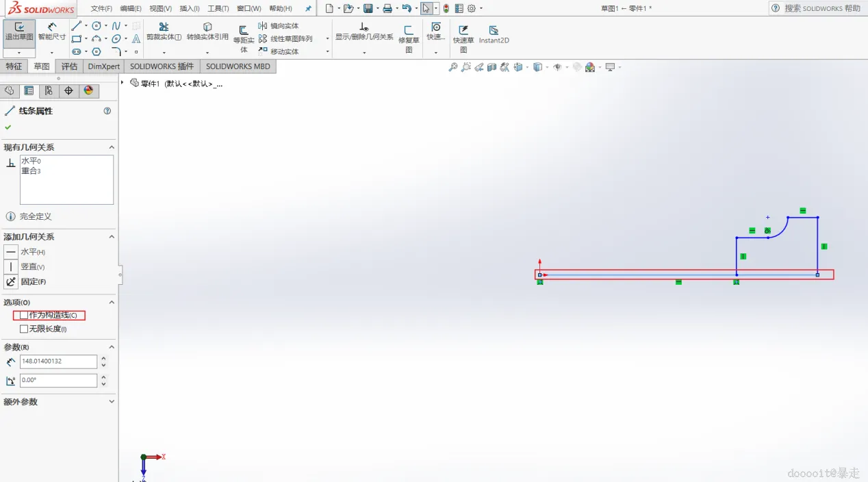Click Rapid Sketch (快速草图) tool
This screenshot has width=868, height=482.
point(463,38)
